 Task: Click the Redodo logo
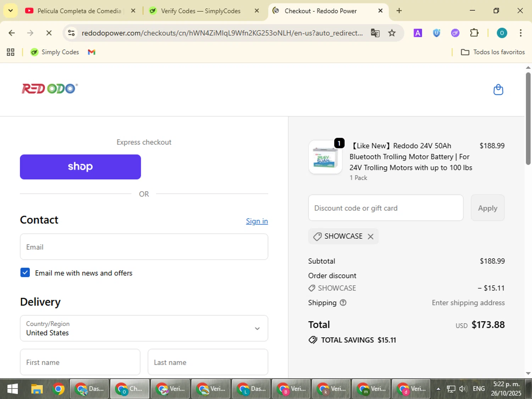tap(50, 88)
